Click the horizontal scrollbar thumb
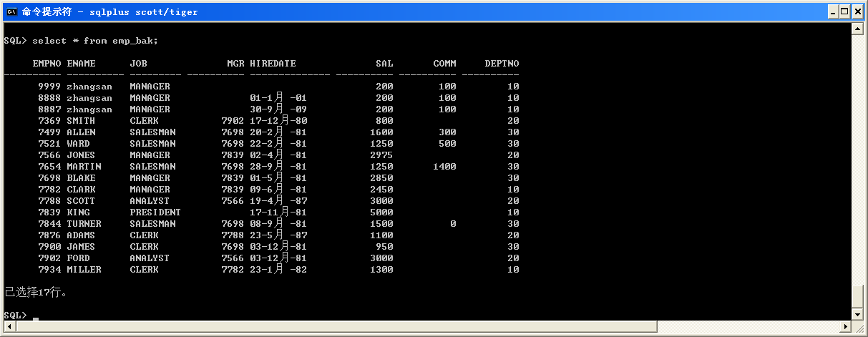Image resolution: width=868 pixels, height=337 pixels. [336, 327]
